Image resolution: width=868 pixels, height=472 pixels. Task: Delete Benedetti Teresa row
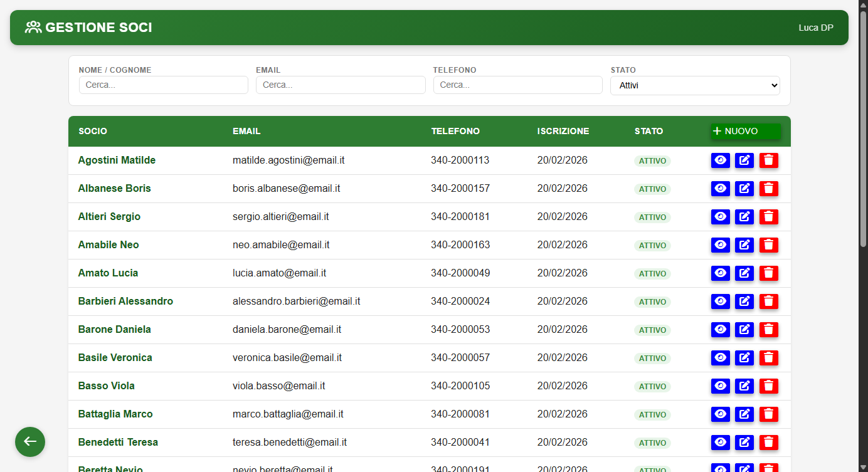pos(769,443)
